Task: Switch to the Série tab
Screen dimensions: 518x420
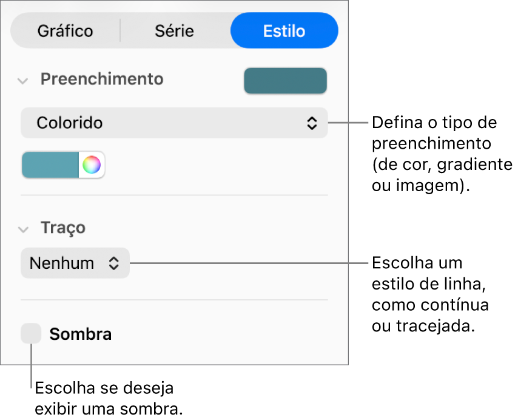Action: 175,30
